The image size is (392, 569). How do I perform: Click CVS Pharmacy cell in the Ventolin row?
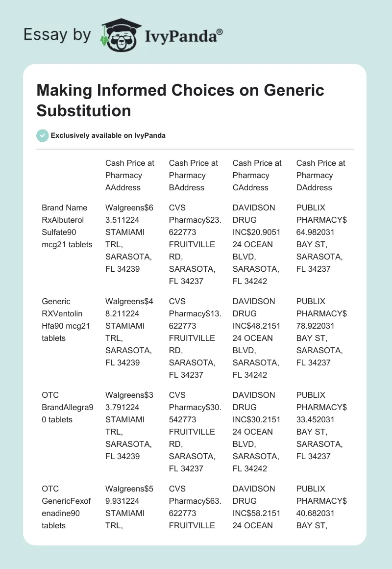point(194,338)
